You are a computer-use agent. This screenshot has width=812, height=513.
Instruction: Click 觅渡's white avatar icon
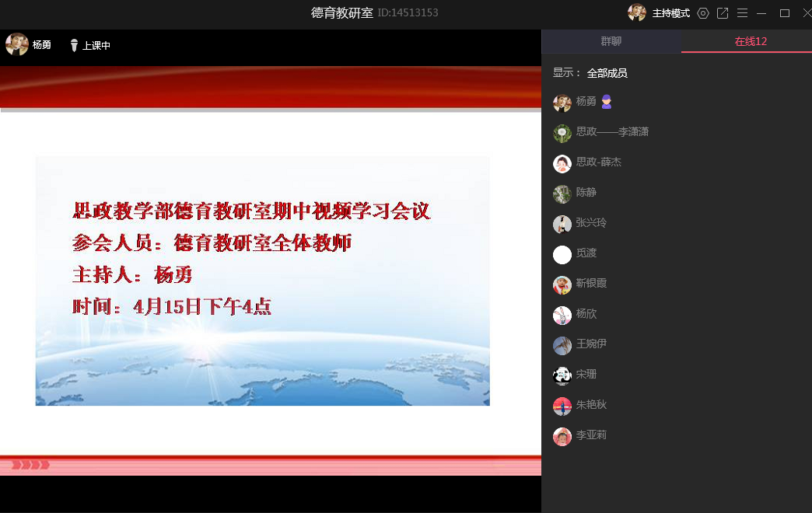[x=562, y=255]
